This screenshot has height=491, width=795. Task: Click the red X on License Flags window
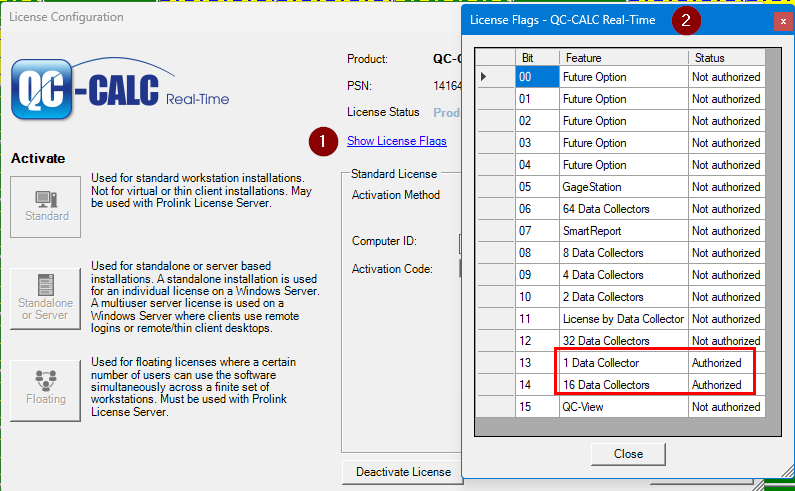click(783, 21)
